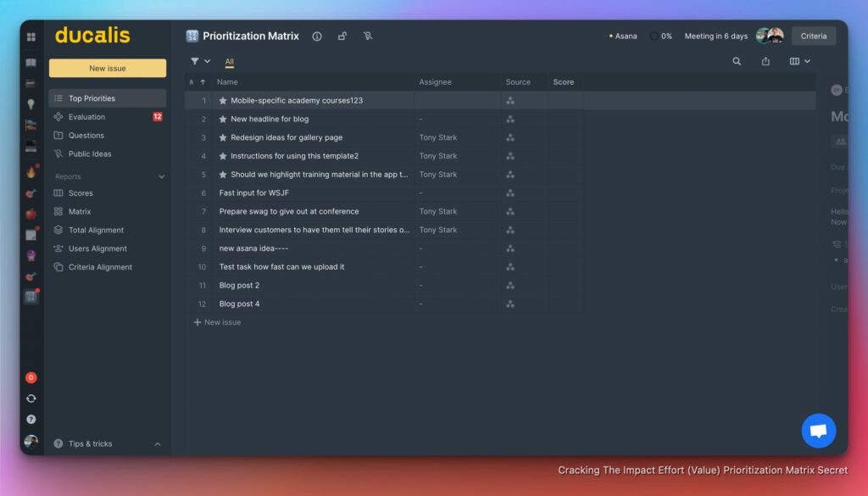Open the Intercom chat bubble
868x496 pixels.
pos(818,431)
